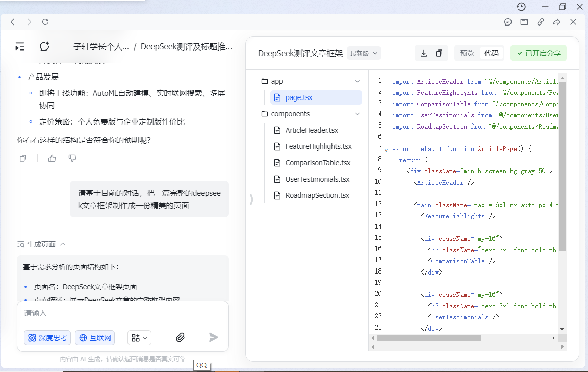
Task: Click the share arrow icon in top bar
Action: pyautogui.click(x=557, y=22)
